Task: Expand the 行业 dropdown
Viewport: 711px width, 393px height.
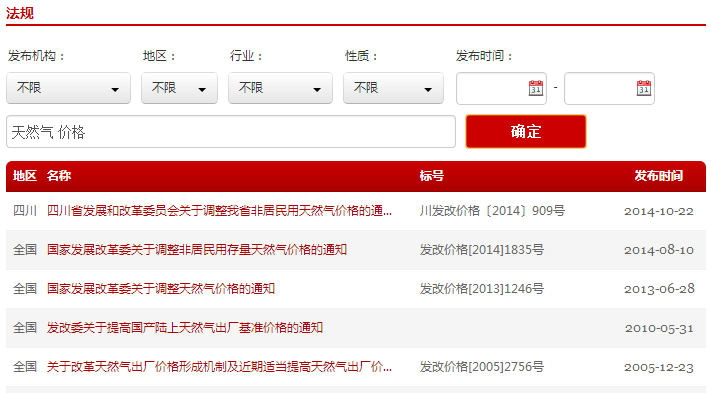Action: (x=280, y=88)
